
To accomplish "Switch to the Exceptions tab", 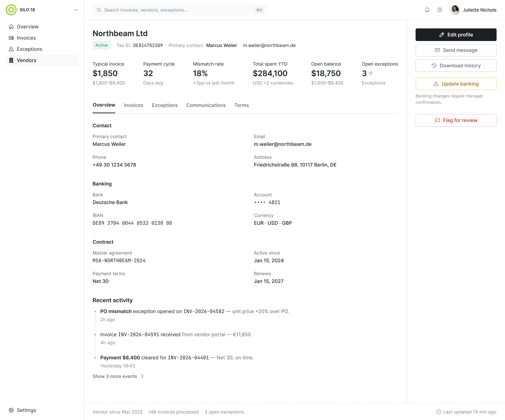I will (x=165, y=105).
